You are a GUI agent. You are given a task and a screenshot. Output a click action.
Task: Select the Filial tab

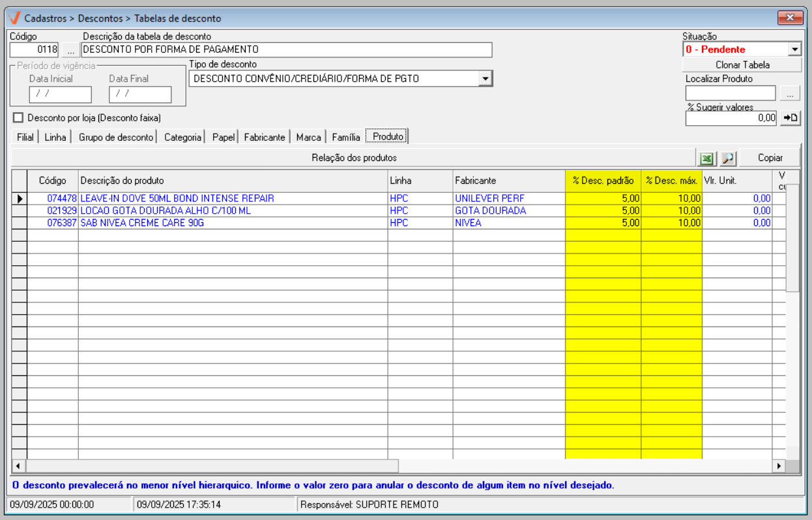point(25,137)
